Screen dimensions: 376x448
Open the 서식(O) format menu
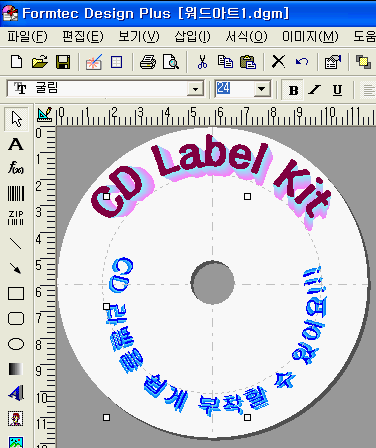[x=246, y=36]
